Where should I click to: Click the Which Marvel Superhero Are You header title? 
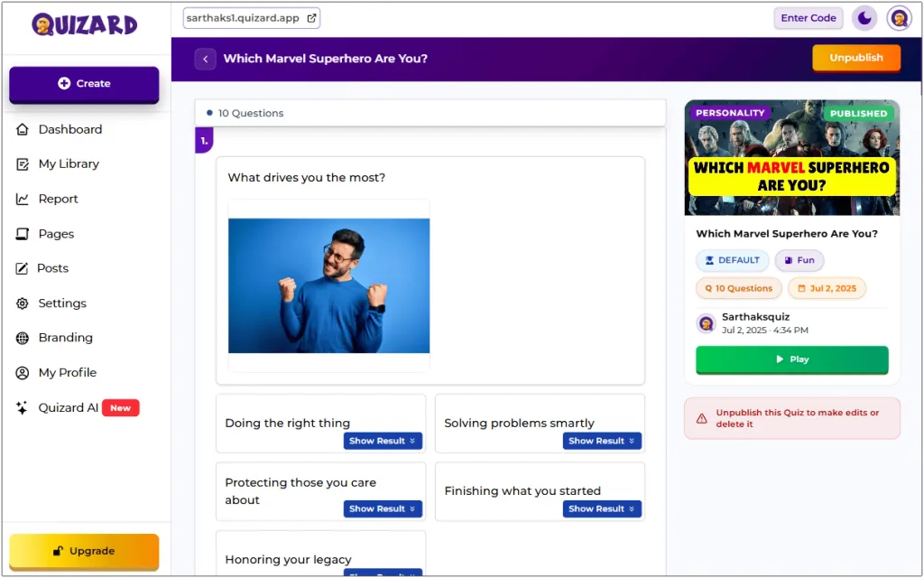click(x=325, y=59)
